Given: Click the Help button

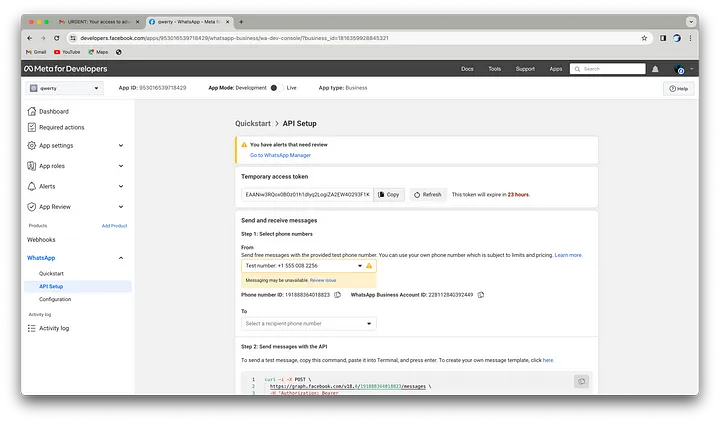Looking at the screenshot, I should [678, 89].
